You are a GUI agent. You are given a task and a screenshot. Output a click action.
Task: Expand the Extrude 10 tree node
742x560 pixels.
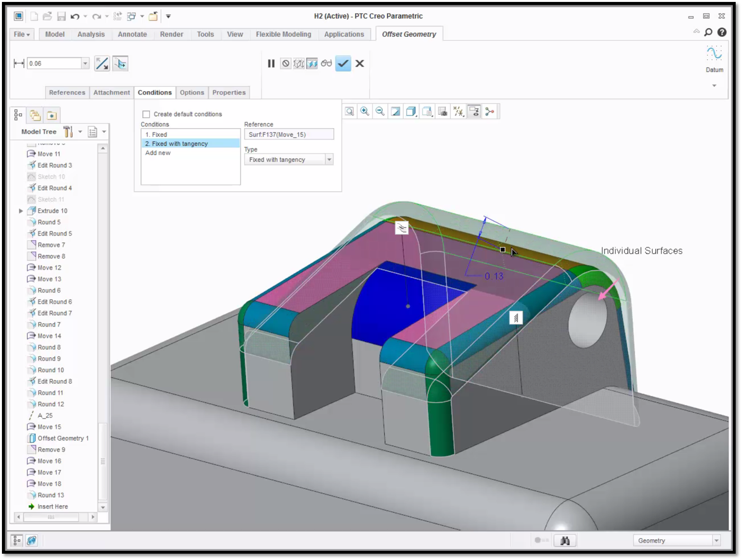coord(21,211)
